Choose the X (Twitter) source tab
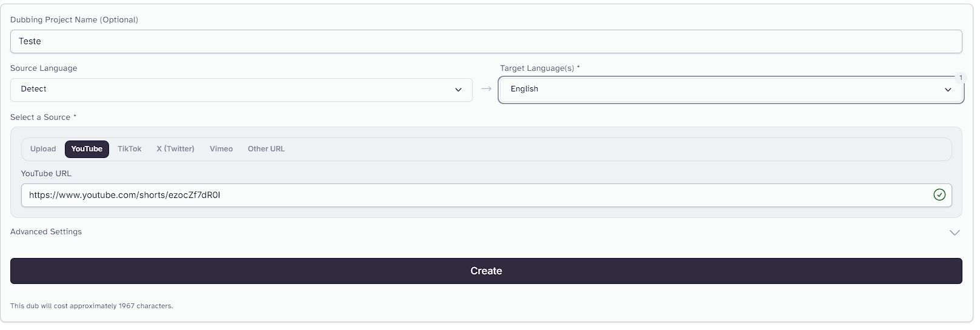This screenshot has height=330, width=980. [x=176, y=149]
